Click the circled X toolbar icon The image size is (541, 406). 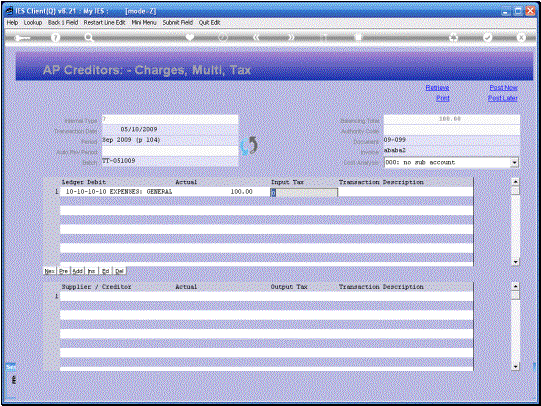point(521,37)
